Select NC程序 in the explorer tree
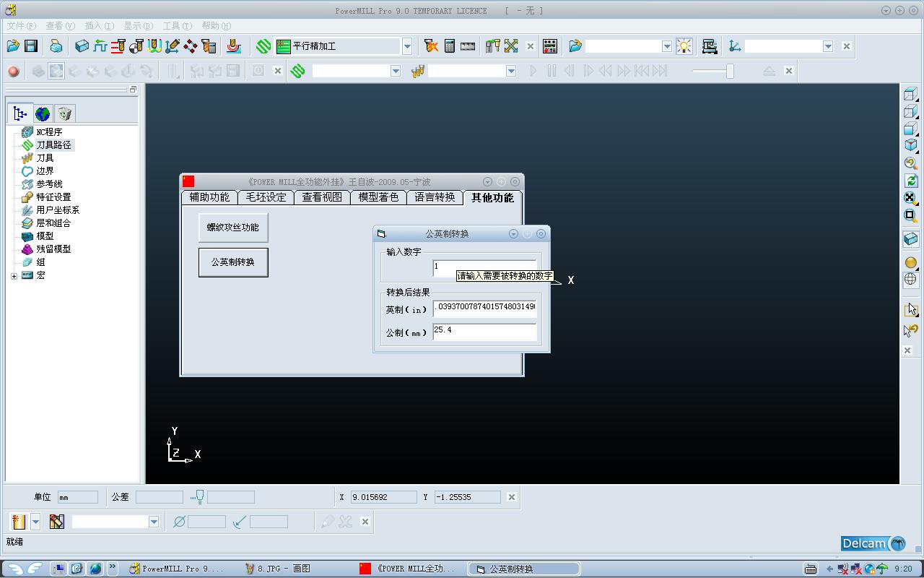 (49, 132)
